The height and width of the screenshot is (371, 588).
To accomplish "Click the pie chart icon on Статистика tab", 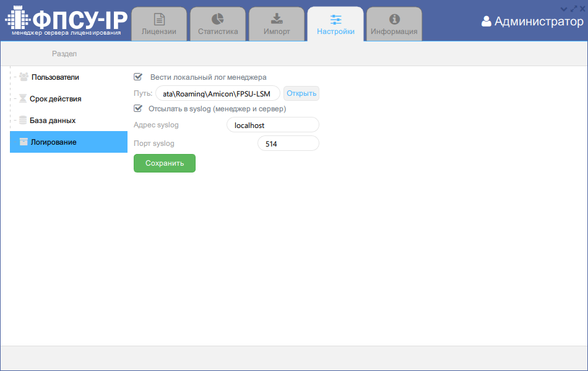I will [x=218, y=19].
